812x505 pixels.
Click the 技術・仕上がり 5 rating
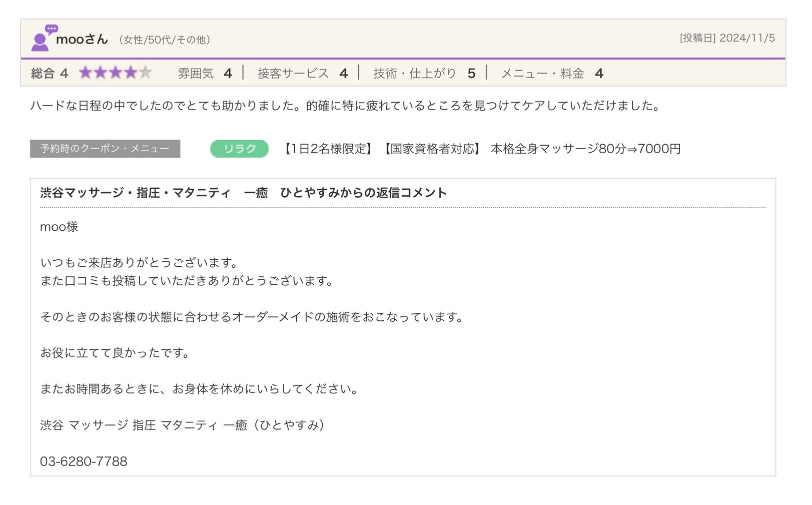(x=424, y=74)
